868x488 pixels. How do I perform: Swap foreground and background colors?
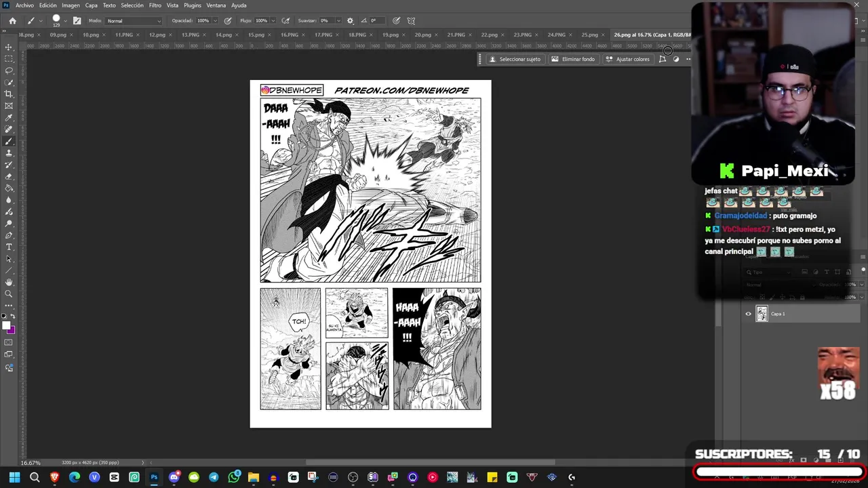pyautogui.click(x=13, y=317)
